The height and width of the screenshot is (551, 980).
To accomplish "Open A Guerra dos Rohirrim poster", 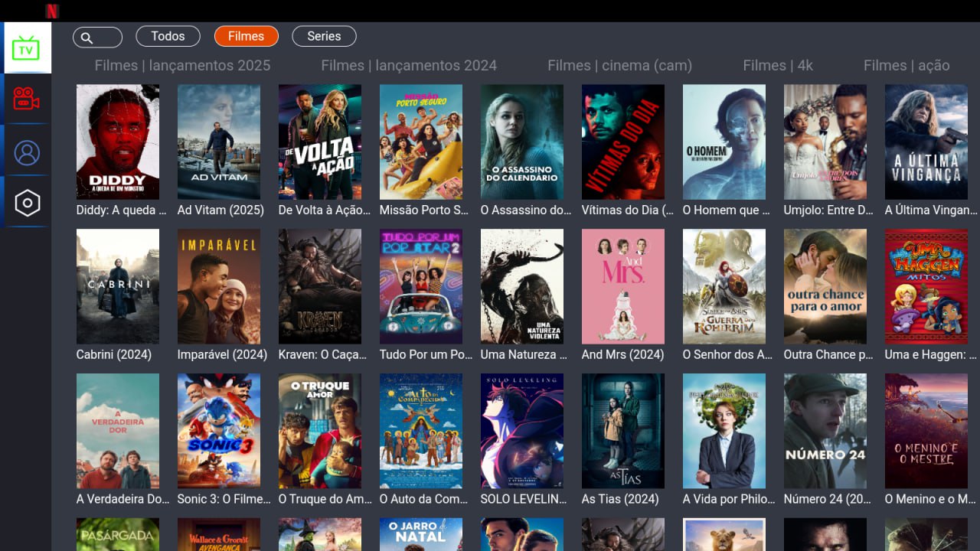I will coord(724,286).
